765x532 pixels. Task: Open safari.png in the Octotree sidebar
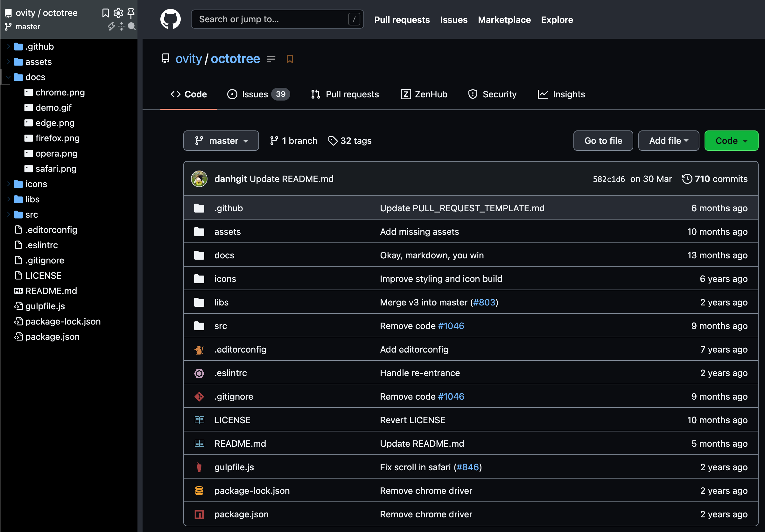pyautogui.click(x=56, y=169)
